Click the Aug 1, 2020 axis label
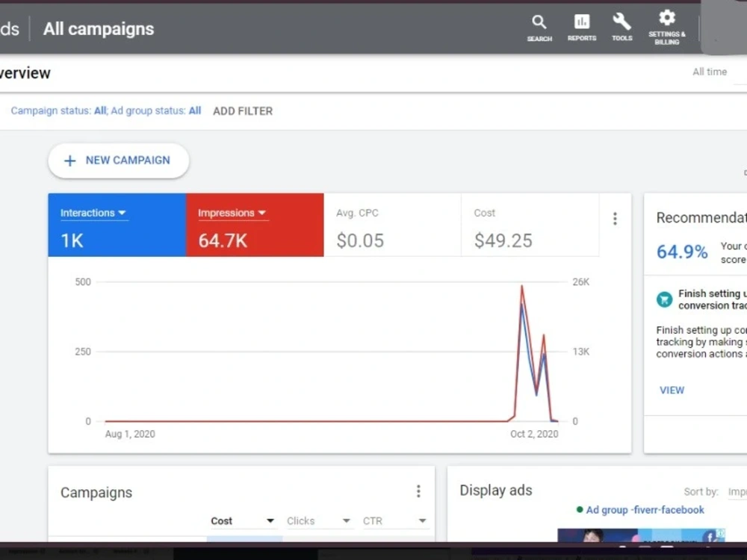Viewport: 747px width, 560px height. click(130, 434)
